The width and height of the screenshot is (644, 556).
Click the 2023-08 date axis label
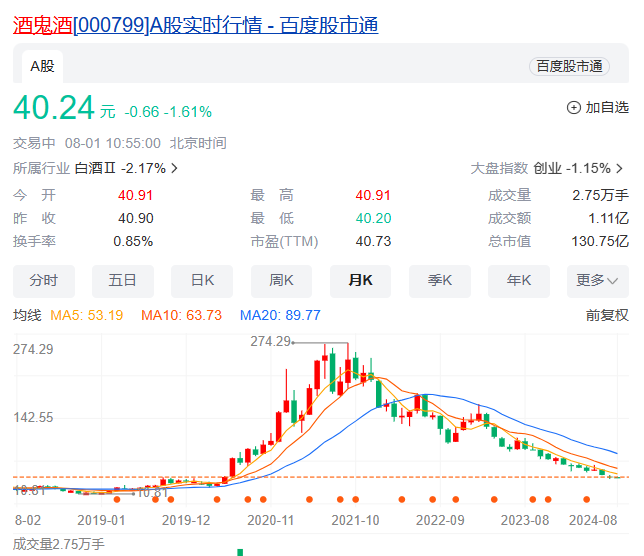pyautogui.click(x=524, y=520)
